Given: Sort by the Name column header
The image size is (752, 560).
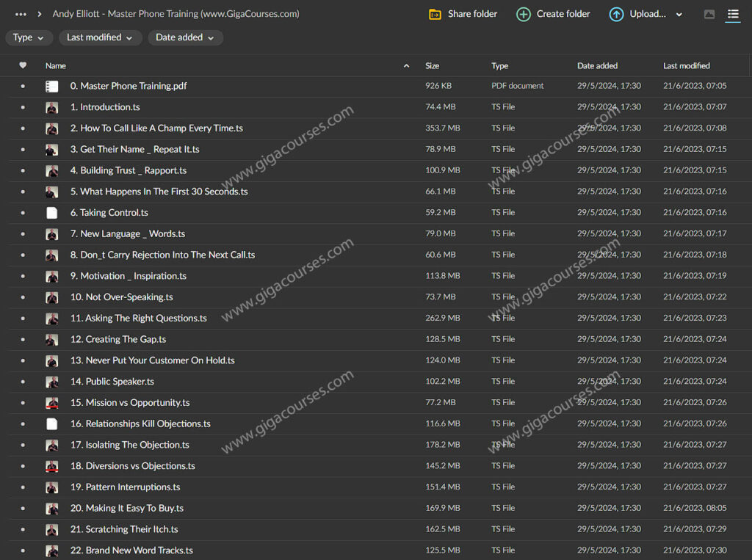Looking at the screenshot, I should 56,65.
